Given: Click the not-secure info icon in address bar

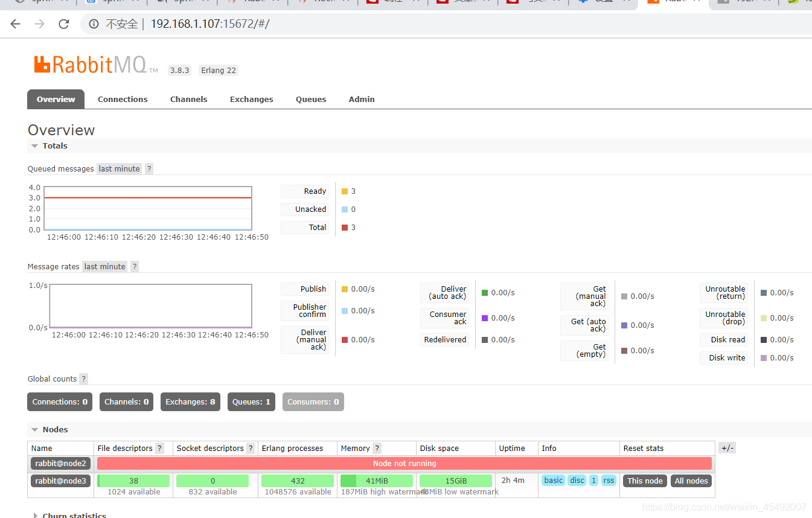Looking at the screenshot, I should (94, 24).
